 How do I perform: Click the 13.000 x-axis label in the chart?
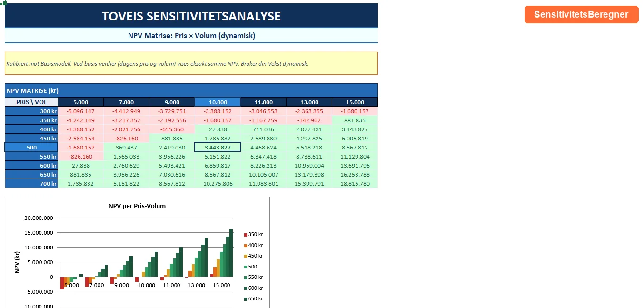coord(196,285)
